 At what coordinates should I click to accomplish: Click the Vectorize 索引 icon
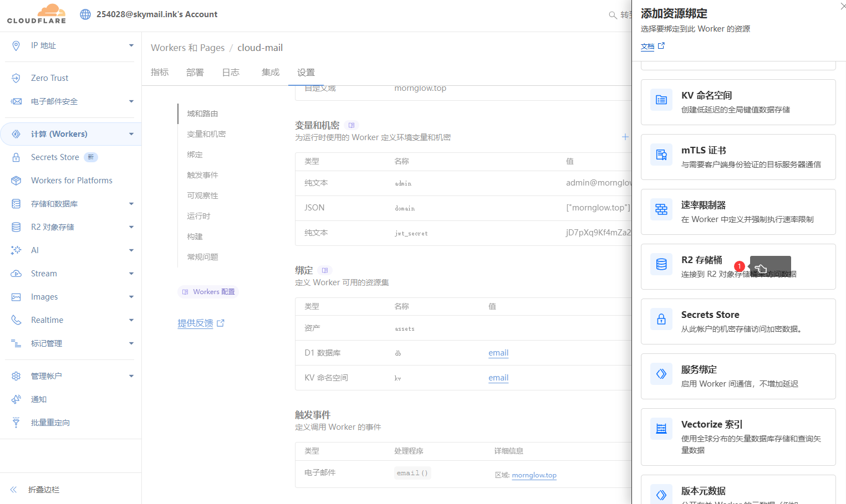click(x=661, y=429)
